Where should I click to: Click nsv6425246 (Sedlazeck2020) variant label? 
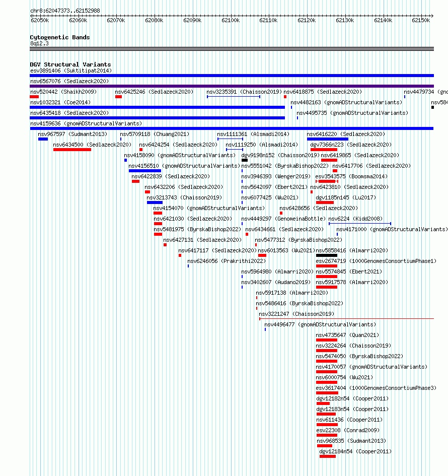(x=154, y=92)
